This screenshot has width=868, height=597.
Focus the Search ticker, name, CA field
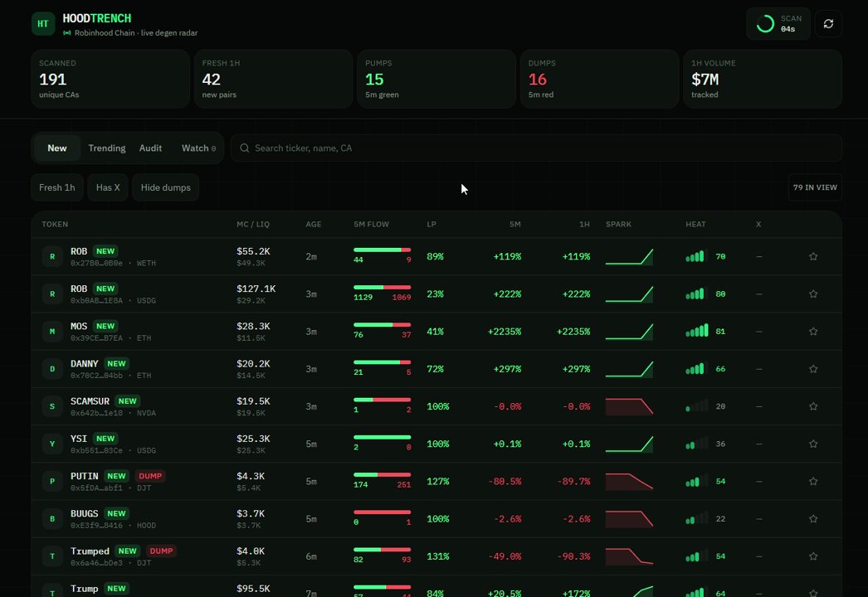pos(536,148)
